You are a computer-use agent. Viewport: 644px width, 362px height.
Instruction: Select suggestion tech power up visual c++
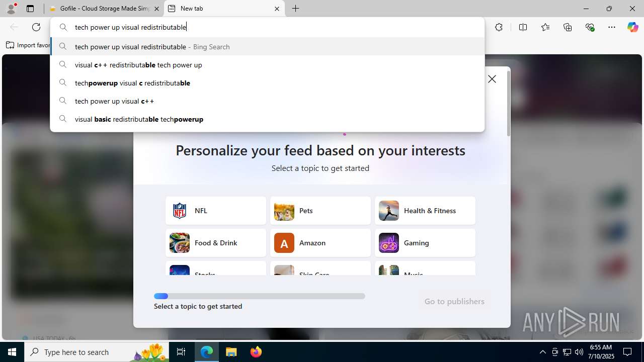click(267, 101)
